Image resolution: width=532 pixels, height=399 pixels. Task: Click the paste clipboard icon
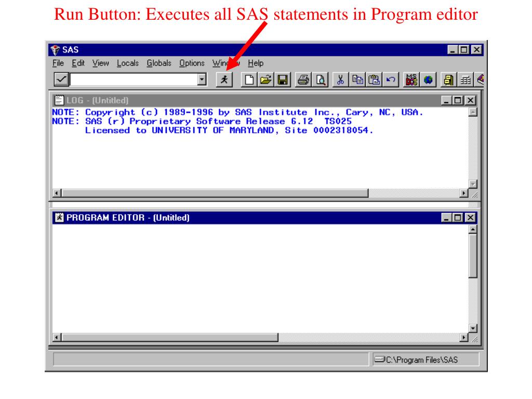point(374,80)
